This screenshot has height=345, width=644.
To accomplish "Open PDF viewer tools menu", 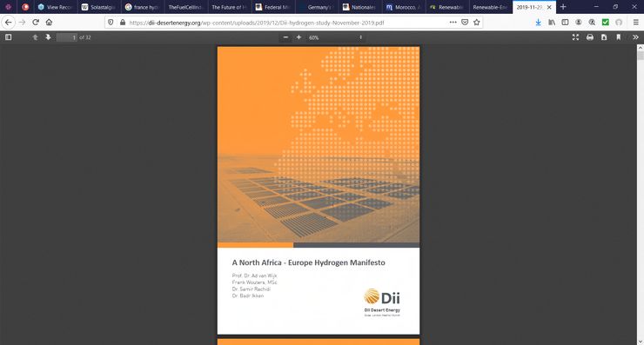I will (x=635, y=37).
